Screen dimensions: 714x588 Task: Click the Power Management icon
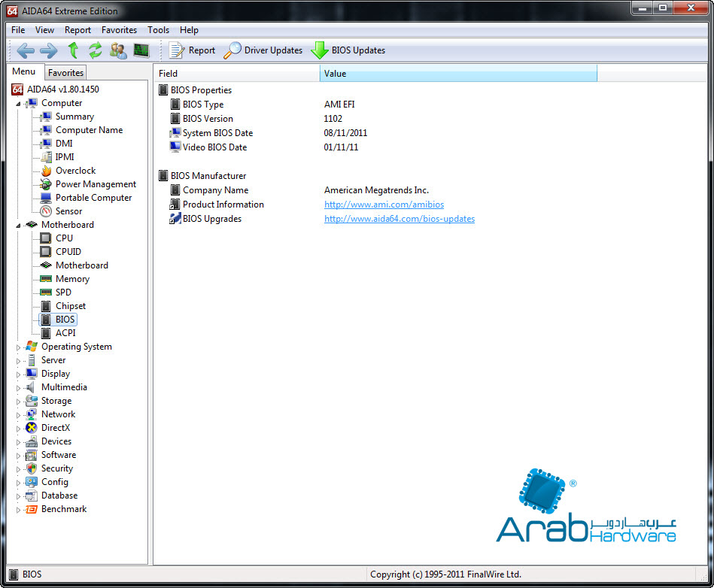[46, 184]
